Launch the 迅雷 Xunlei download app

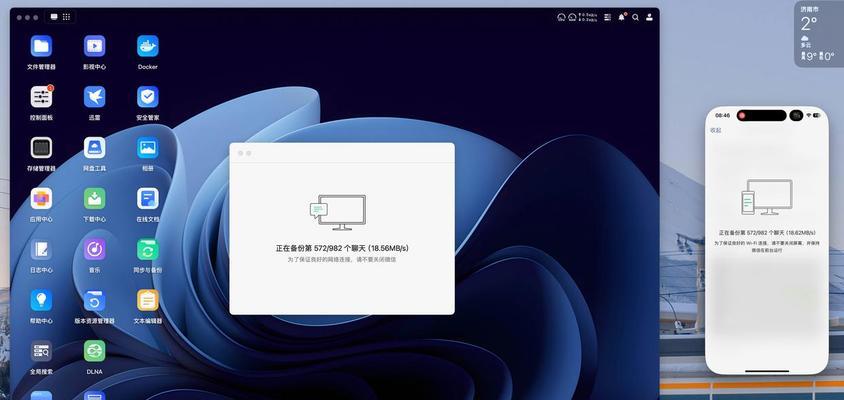coord(94,97)
